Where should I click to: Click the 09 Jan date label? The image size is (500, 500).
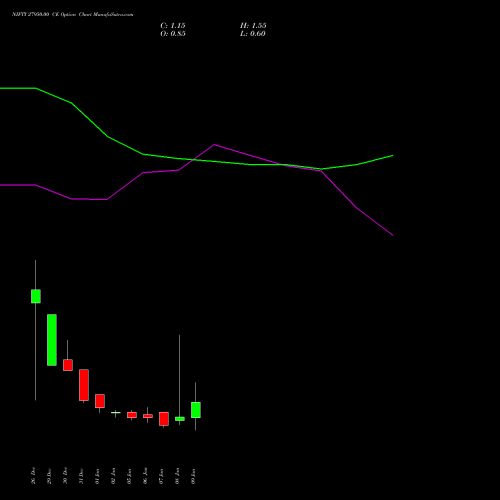coord(193,476)
